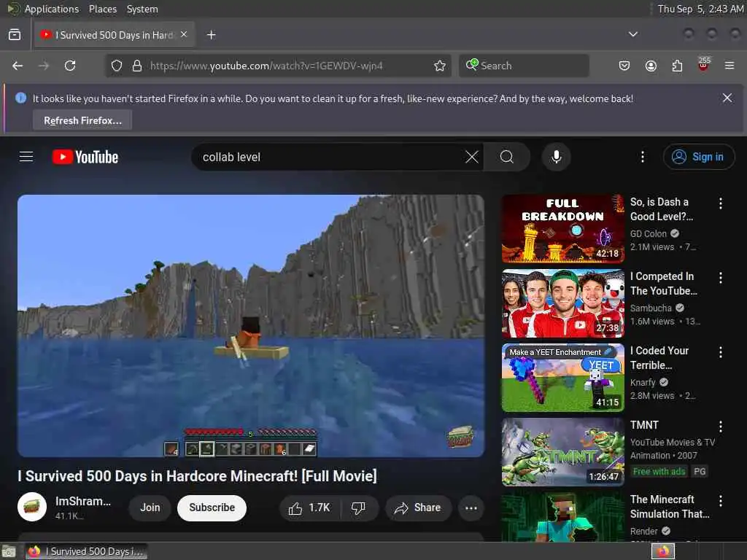This screenshot has height=560, width=747.
Task: Open the YouTube guide hamburger menu
Action: point(26,157)
